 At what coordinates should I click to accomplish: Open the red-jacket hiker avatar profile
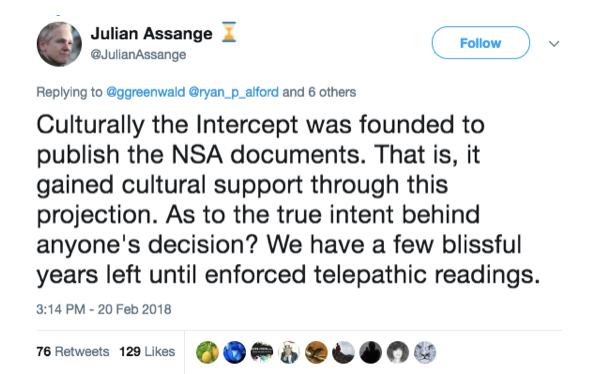point(343,352)
